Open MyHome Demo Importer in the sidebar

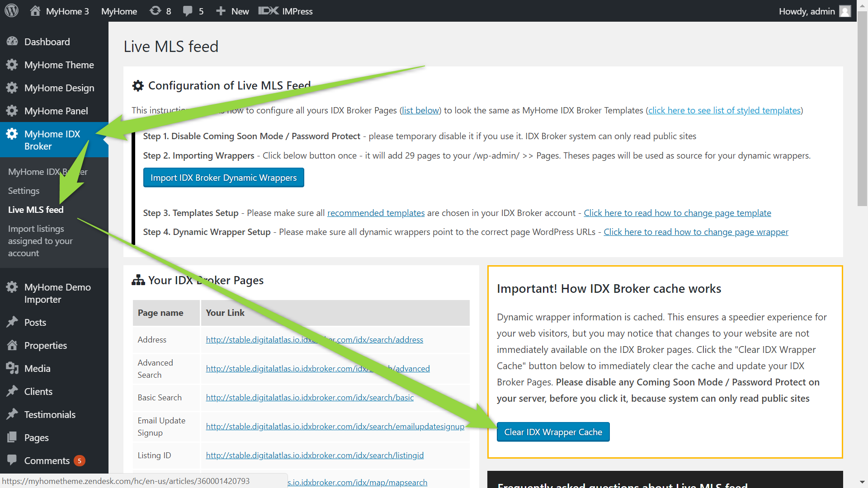[57, 293]
